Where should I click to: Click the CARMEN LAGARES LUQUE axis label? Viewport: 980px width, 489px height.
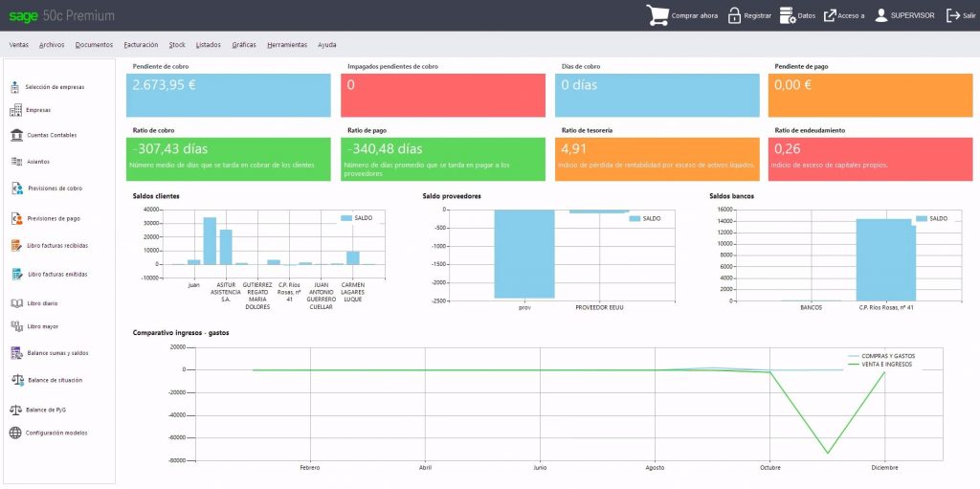[x=352, y=292]
